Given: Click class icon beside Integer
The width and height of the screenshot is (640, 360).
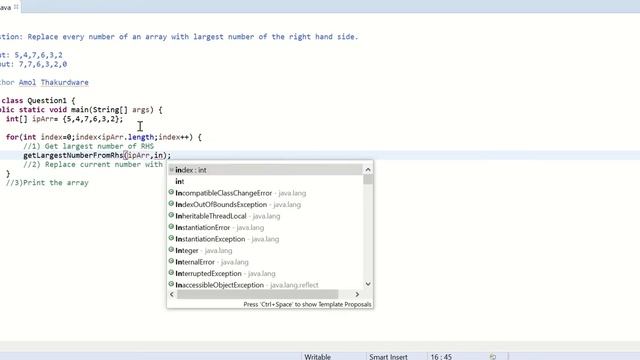Looking at the screenshot, I should 171,249.
